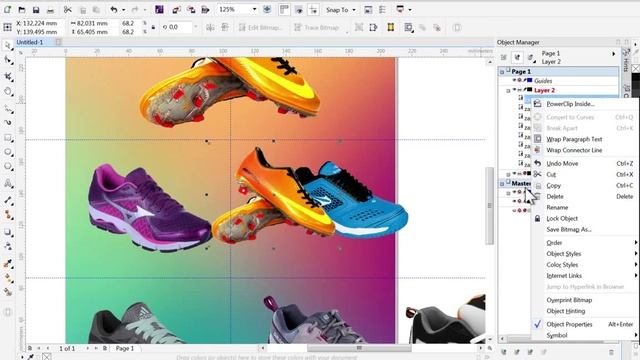Viewport: 640px width, 360px height.
Task: Undo the last action via toolbar arrow
Action: (x=114, y=9)
